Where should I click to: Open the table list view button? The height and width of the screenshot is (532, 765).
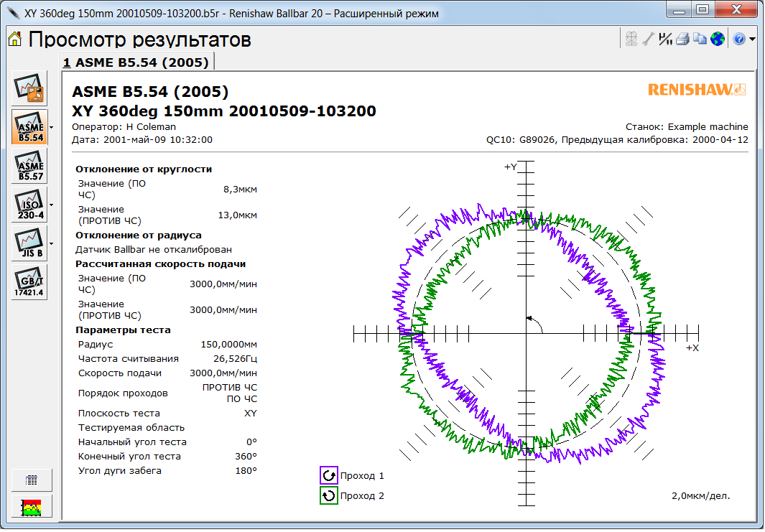(x=29, y=480)
